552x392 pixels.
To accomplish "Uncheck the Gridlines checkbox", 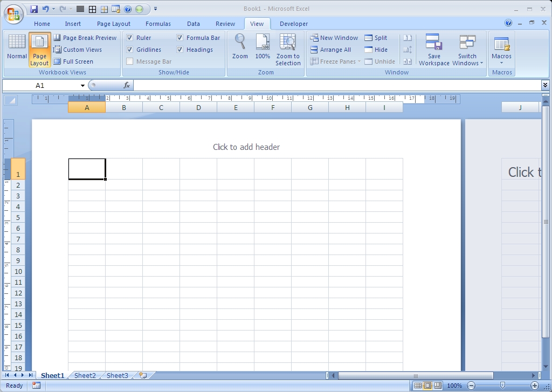I will point(129,50).
